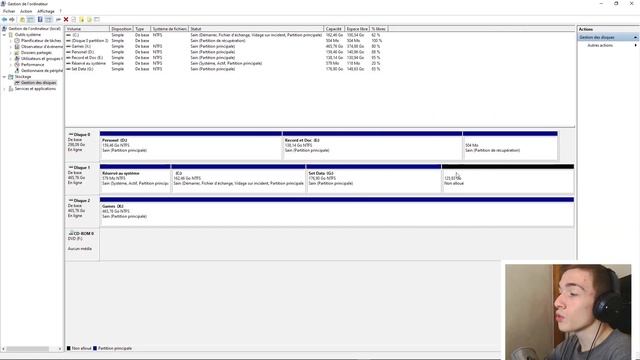
Task: Click the CD-ROM 0 drive icon
Action: (71, 233)
